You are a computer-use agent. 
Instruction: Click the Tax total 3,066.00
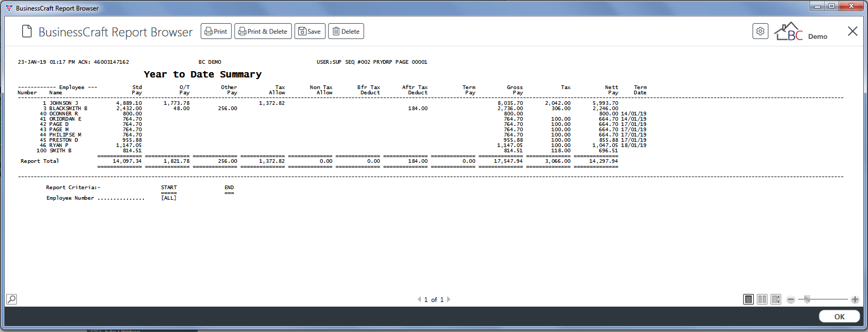click(558, 161)
